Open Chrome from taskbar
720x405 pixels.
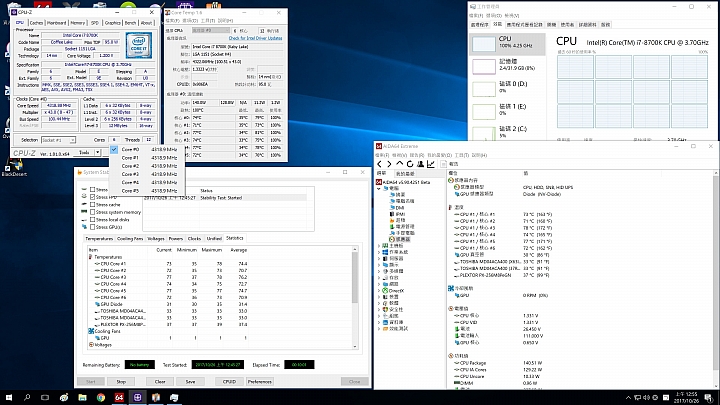click(101, 397)
